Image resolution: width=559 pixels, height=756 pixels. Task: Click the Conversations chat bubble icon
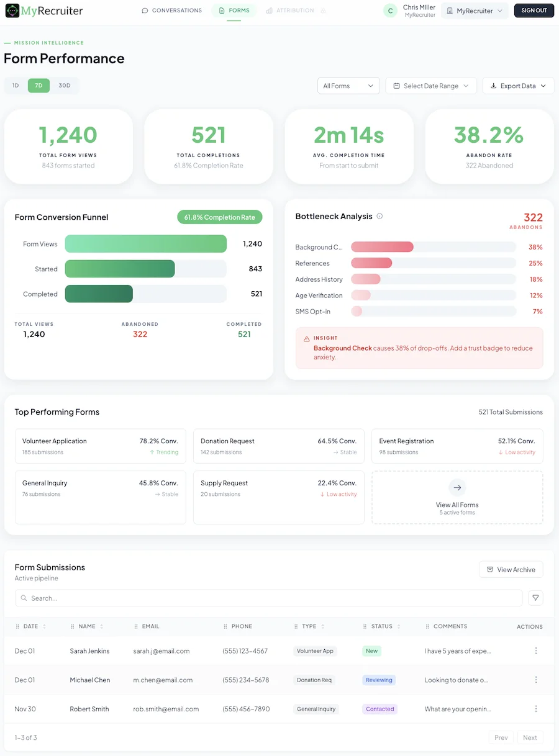click(x=144, y=10)
